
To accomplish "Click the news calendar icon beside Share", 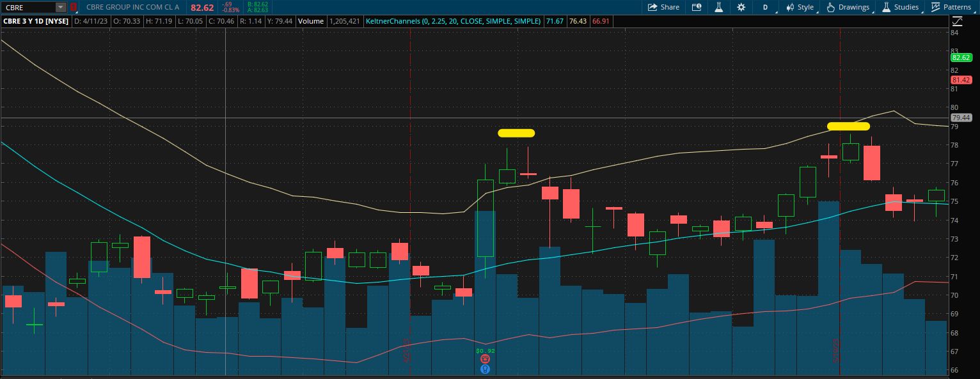I will tap(697, 7).
